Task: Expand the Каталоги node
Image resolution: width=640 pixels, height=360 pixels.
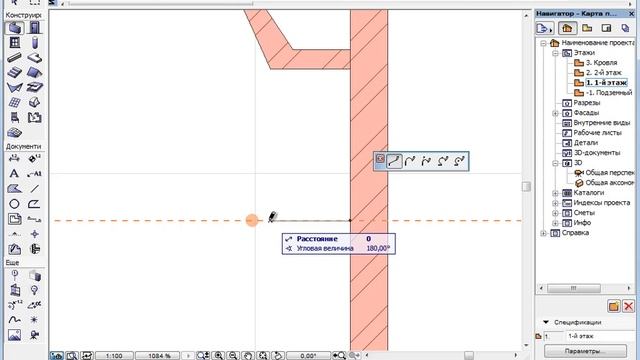Action: click(x=556, y=193)
